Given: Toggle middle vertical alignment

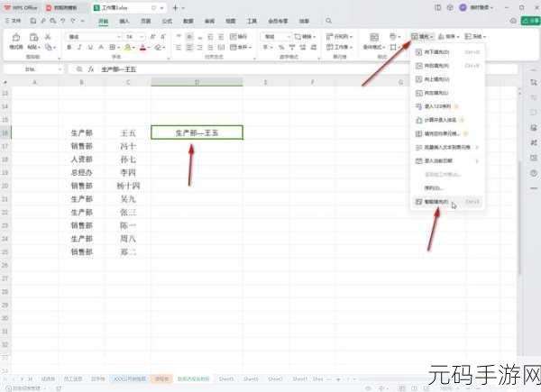Looking at the screenshot, I should [x=189, y=37].
